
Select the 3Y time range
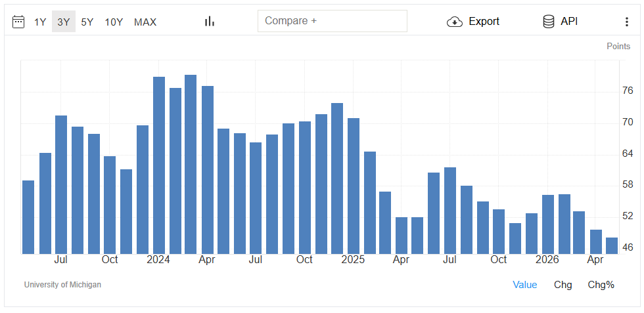coord(64,22)
